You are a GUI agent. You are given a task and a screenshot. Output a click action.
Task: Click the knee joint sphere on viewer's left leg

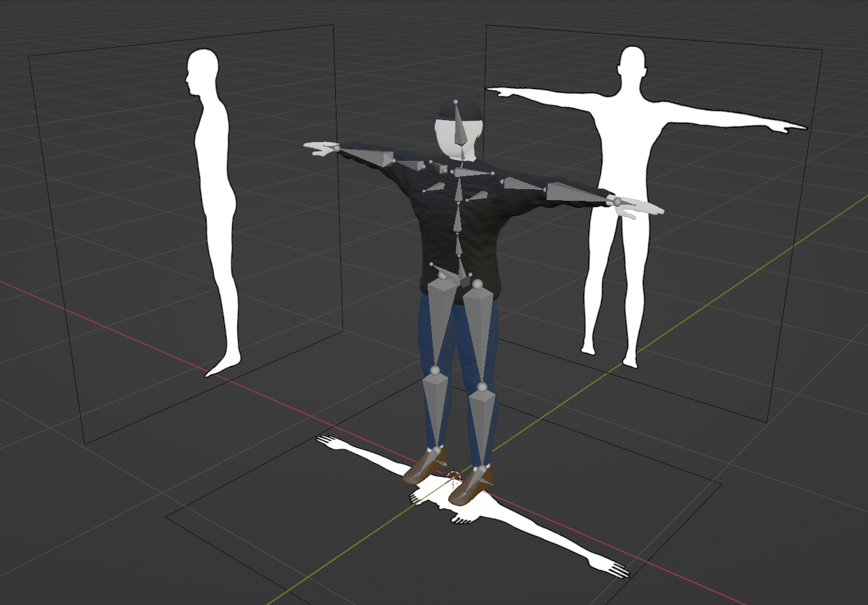[x=435, y=371]
